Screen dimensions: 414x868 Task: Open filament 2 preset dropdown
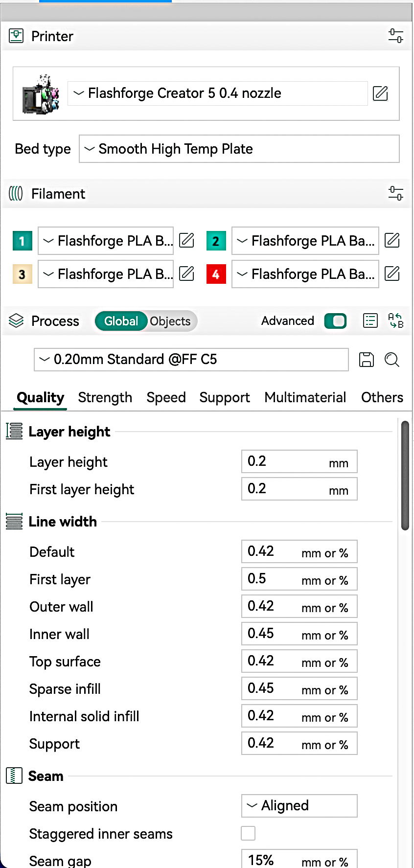[305, 241]
